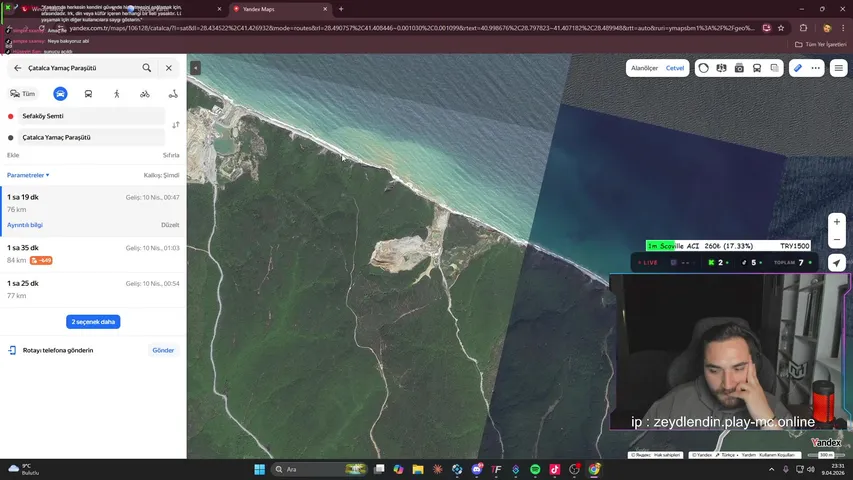This screenshot has height=480, width=853.
Task: Select the 1 sa 25 dk route option
Action: pyautogui.click(x=93, y=289)
